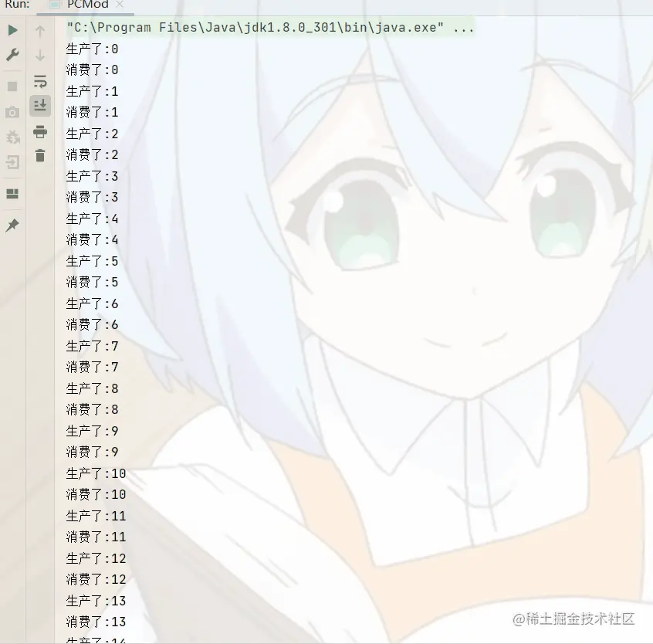This screenshot has width=653, height=644.
Task: Click the output line 消费了:10
Action: coord(96,495)
